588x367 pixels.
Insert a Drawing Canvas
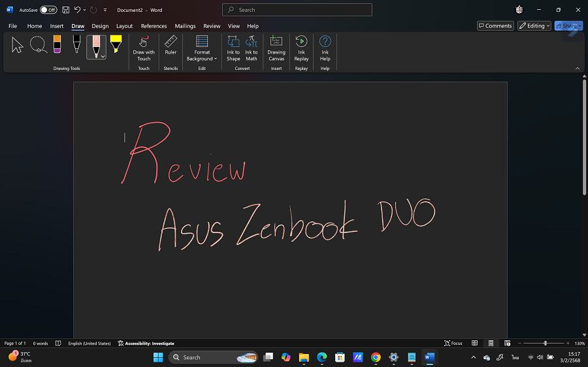(276, 48)
